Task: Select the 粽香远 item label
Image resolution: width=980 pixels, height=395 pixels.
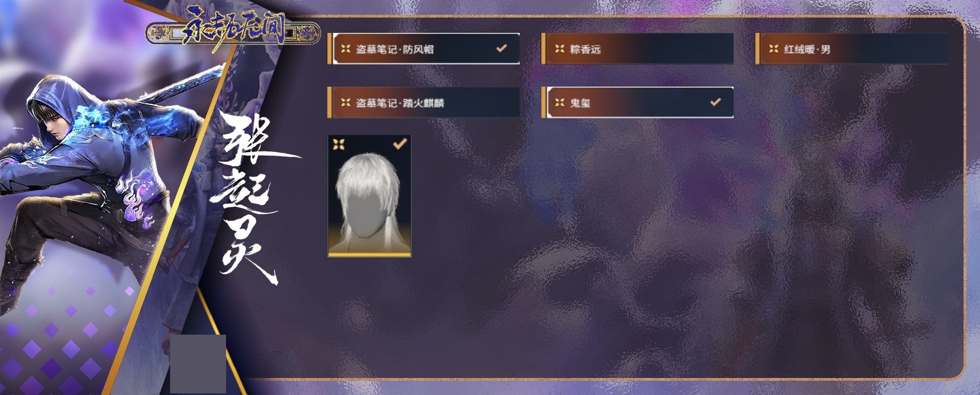Action: pos(585,49)
